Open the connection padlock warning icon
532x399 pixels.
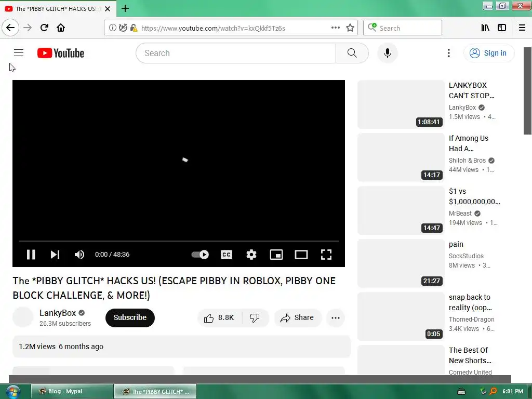134,28
